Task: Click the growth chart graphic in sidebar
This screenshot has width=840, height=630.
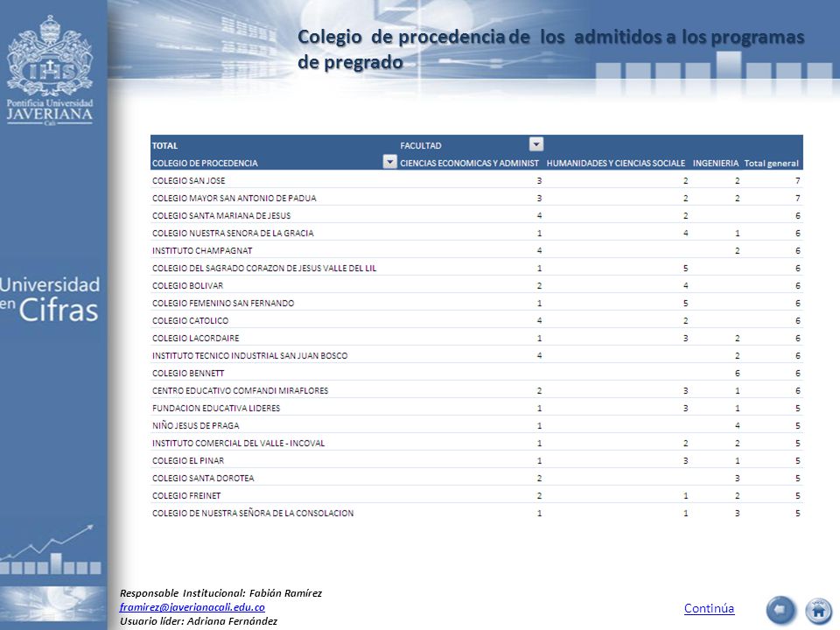Action: tap(51, 549)
